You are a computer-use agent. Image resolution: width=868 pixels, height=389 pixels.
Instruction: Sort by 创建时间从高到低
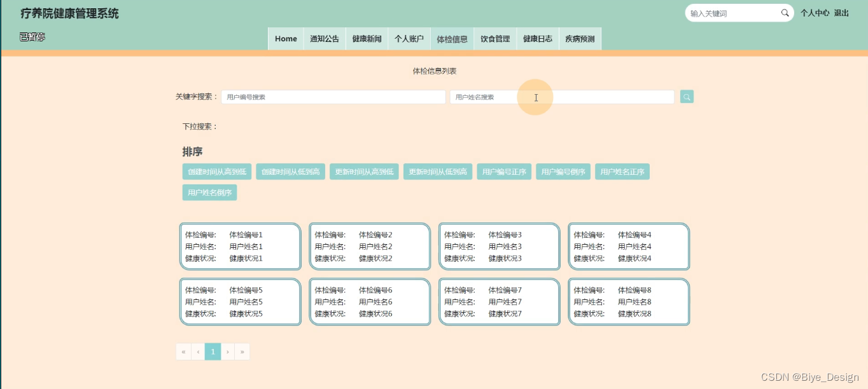click(217, 172)
